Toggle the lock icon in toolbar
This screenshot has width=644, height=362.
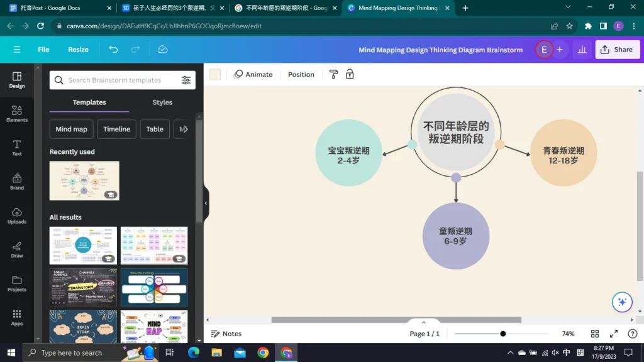click(350, 74)
